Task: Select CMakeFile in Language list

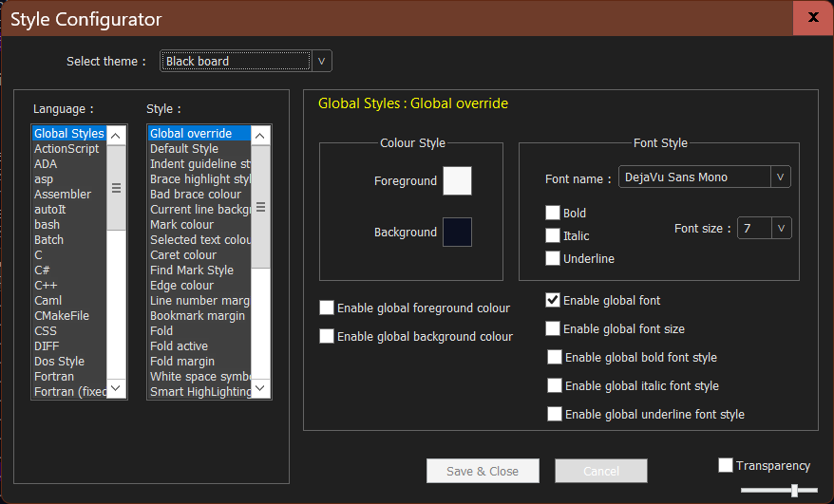Action: 69,315
